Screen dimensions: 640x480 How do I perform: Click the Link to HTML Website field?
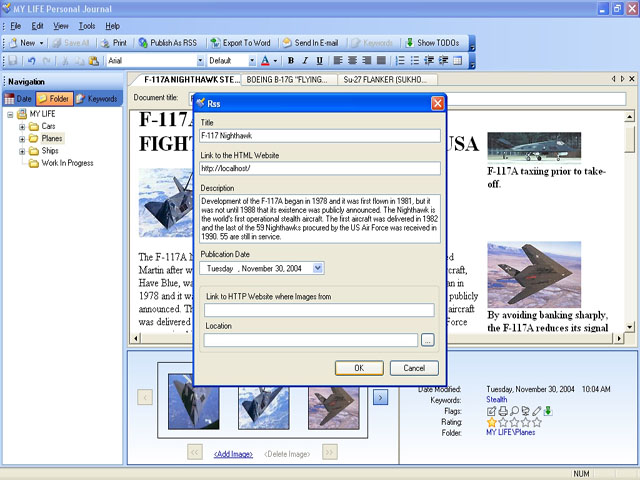[320, 168]
